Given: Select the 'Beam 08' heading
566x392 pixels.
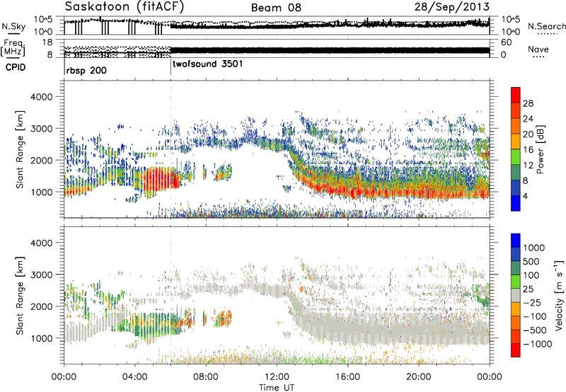Looking at the screenshot, I should click(x=276, y=8).
